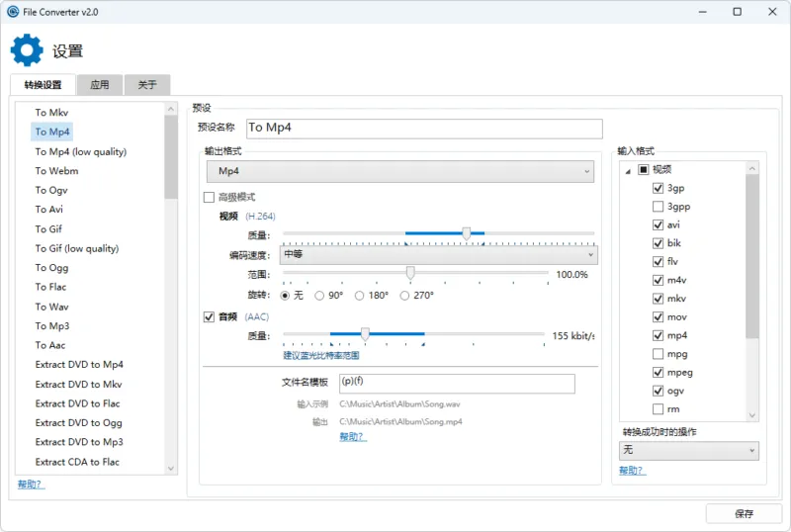Viewport: 791px width, 532px height.
Task: Click the File Converter app icon in title bar
Action: click(x=13, y=12)
